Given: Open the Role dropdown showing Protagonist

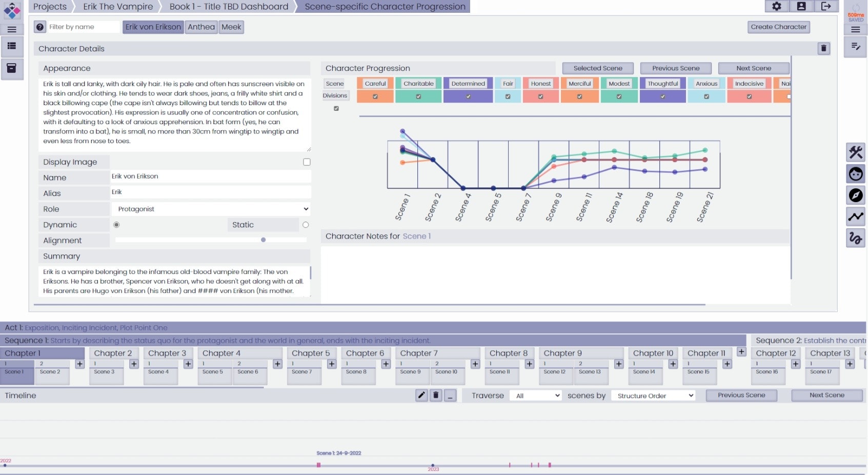Looking at the screenshot, I should (x=211, y=209).
